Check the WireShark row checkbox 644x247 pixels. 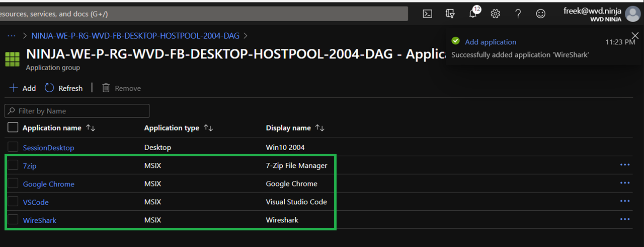(x=13, y=219)
